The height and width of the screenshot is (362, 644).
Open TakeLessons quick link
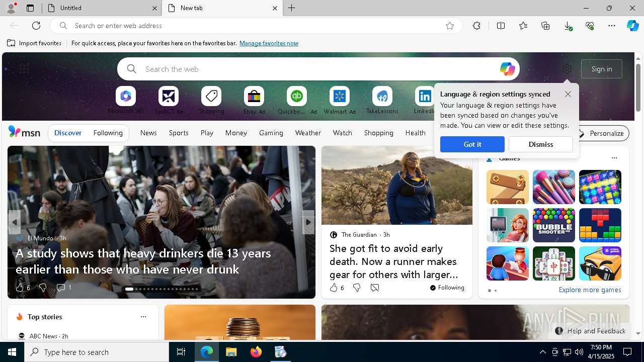coord(382,100)
